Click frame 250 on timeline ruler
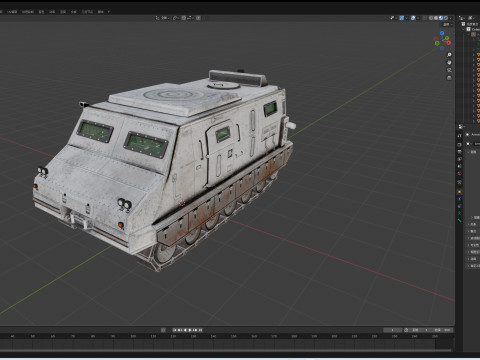The width and height of the screenshot is (480, 360). pyautogui.click(x=435, y=336)
